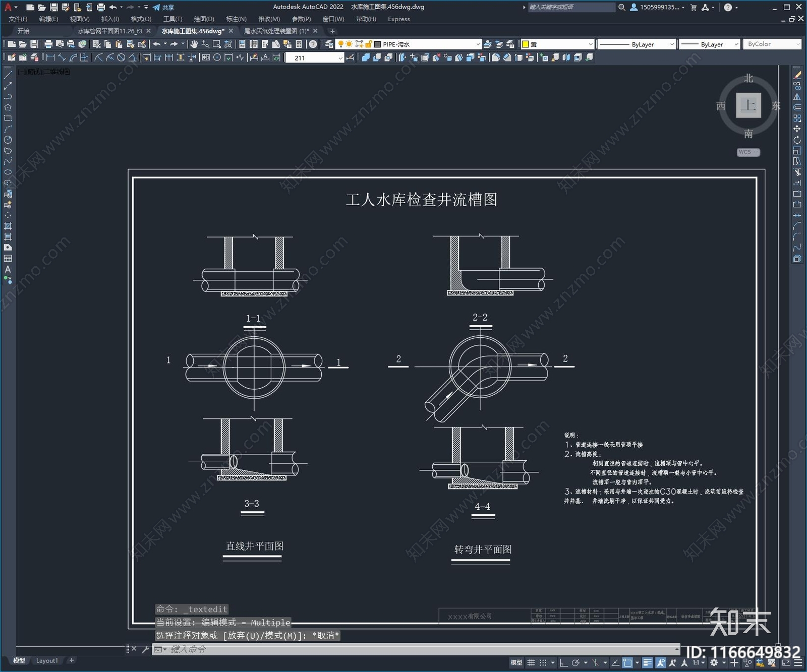Click the WCS button under the ViewCube
Screen dimensions: 807x672
[748, 152]
